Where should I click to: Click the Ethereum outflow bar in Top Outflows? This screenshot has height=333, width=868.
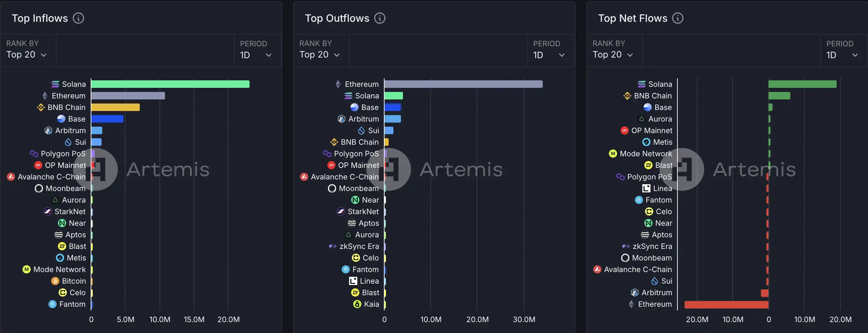(x=463, y=84)
